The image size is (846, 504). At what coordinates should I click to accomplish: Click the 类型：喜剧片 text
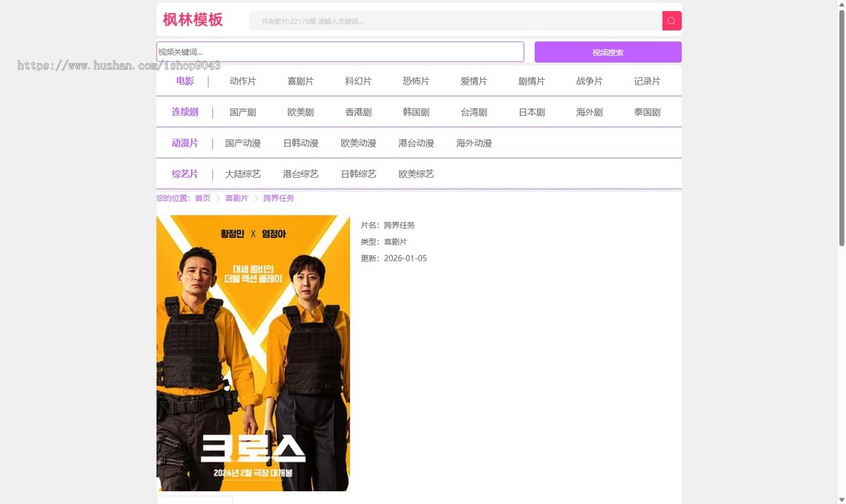click(384, 242)
